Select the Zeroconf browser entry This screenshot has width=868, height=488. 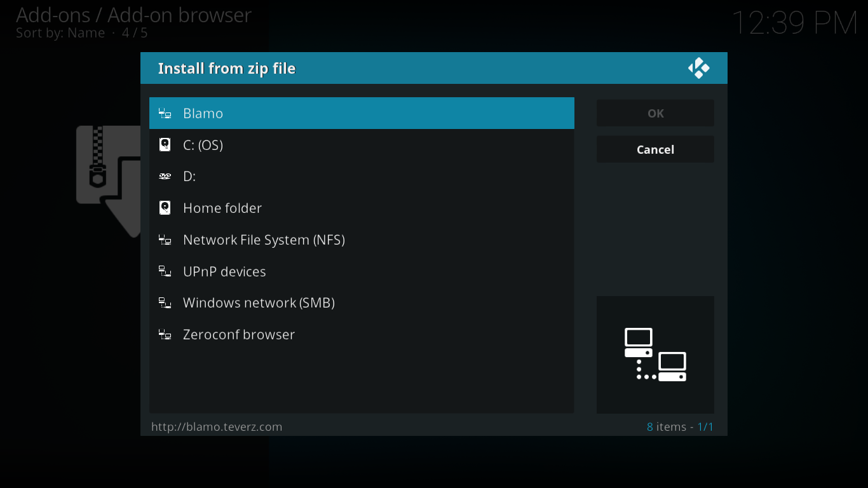(x=361, y=334)
